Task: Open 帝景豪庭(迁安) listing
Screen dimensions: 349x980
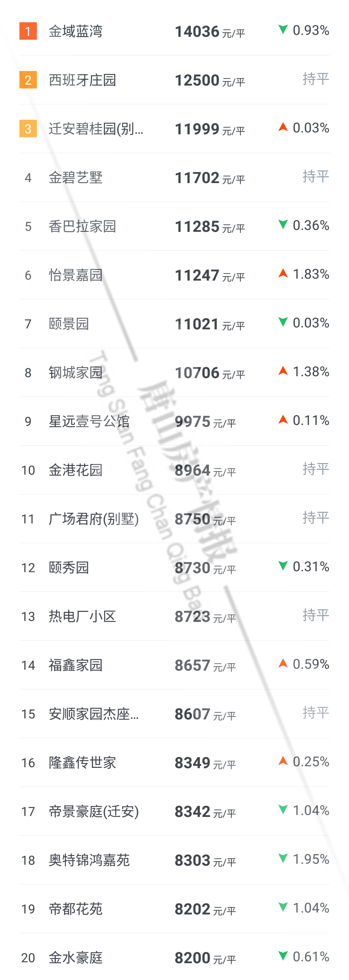Action: pos(94,811)
